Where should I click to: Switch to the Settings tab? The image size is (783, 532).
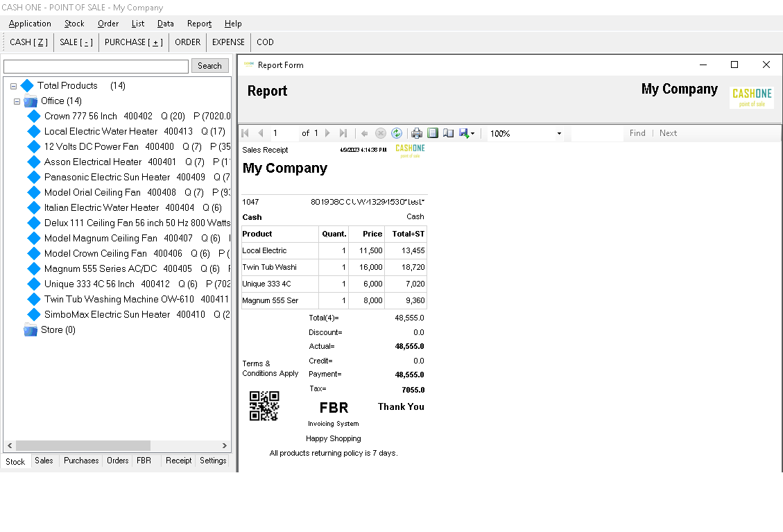click(213, 461)
